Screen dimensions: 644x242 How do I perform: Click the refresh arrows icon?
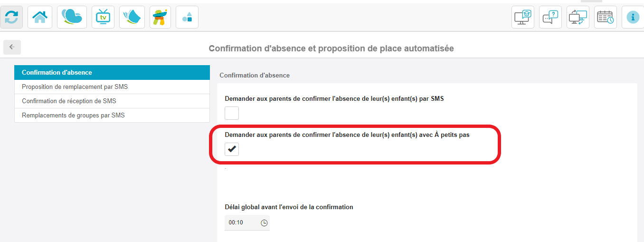click(x=11, y=17)
